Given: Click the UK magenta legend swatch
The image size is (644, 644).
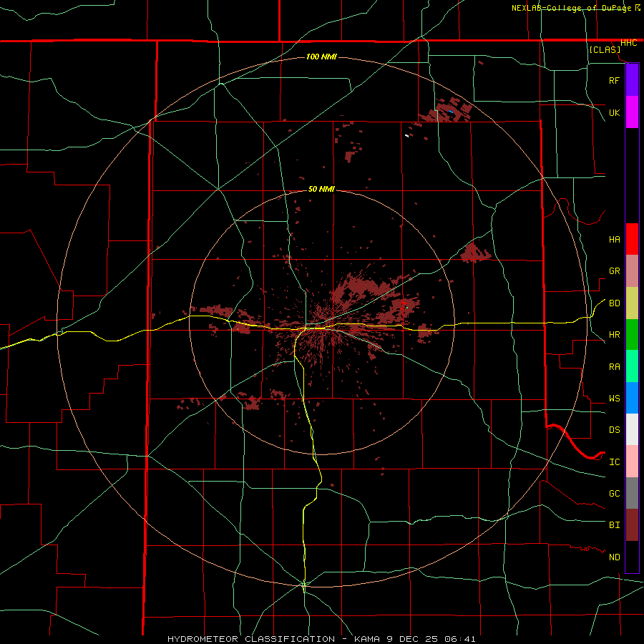Looking at the screenshot, I should [x=632, y=112].
